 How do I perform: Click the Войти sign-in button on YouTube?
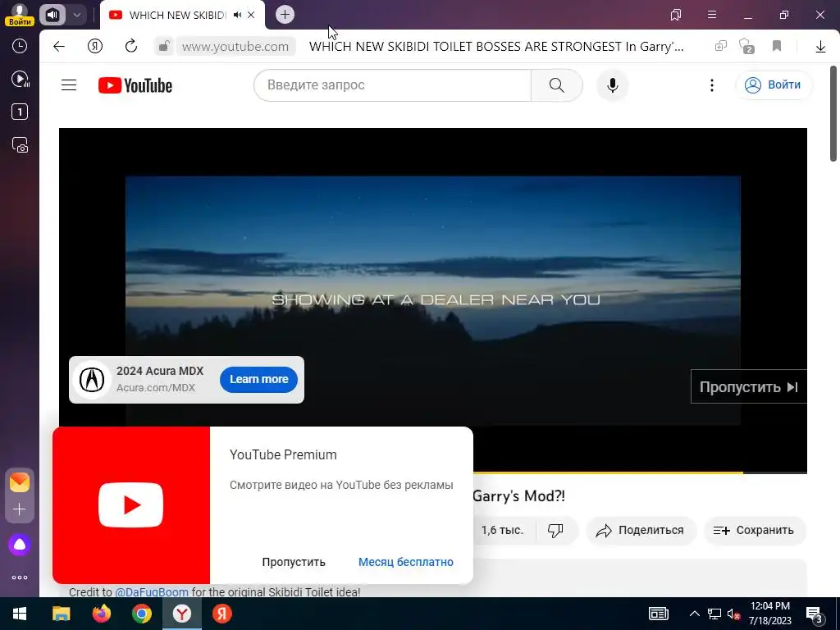point(774,85)
